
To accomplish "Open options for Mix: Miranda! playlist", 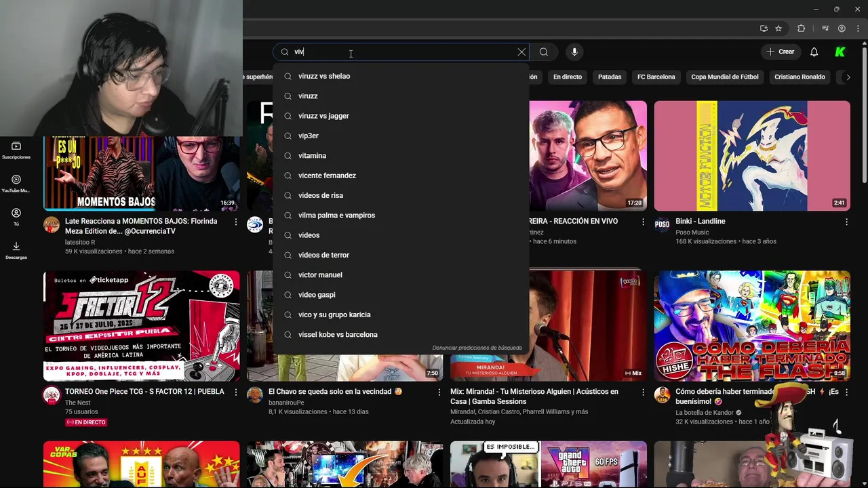I will [x=643, y=392].
